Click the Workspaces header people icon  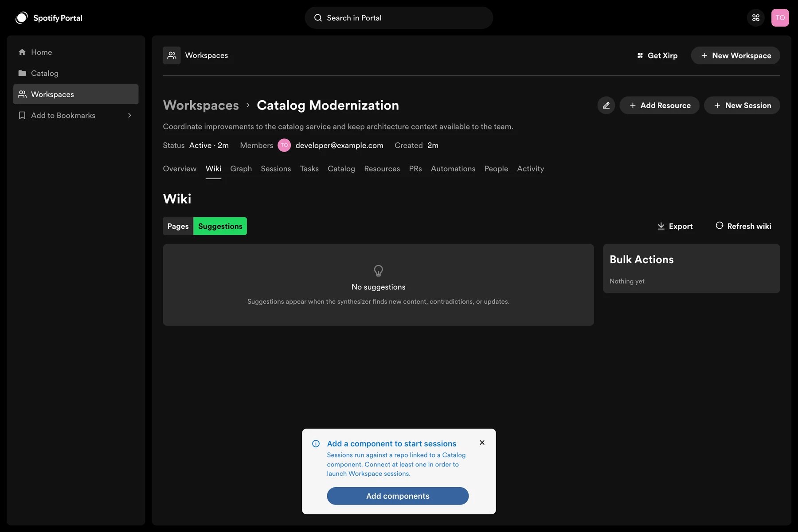coord(172,55)
